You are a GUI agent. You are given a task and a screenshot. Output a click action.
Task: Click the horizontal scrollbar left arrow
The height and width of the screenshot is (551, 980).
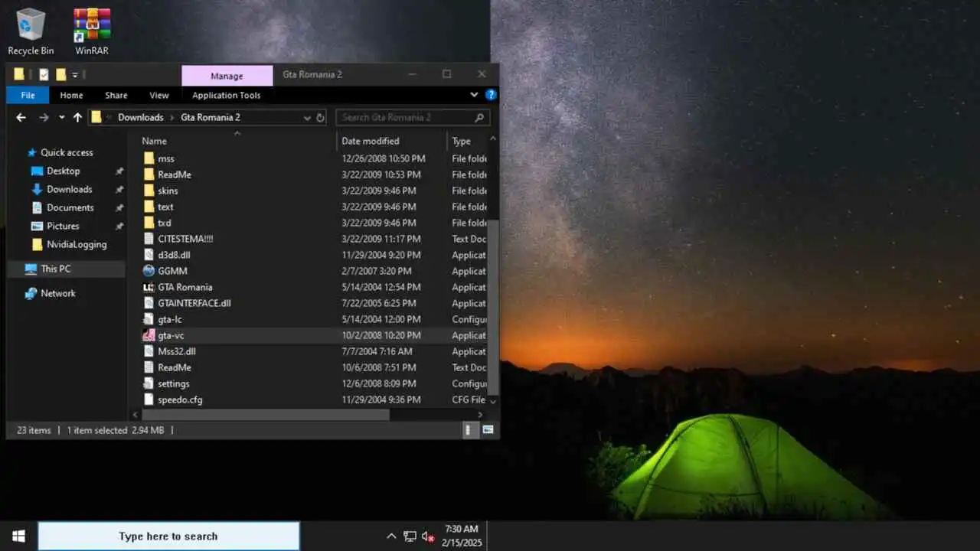click(x=136, y=415)
